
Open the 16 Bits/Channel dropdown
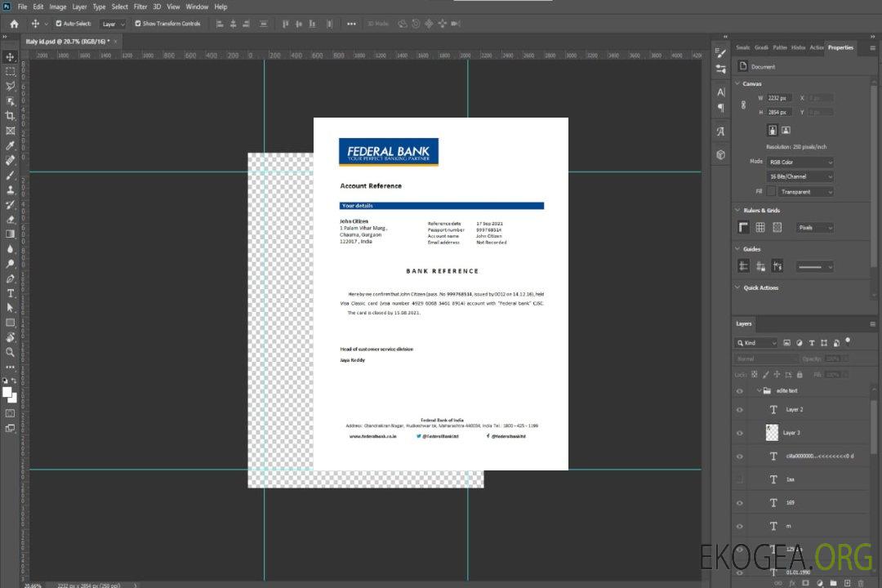tap(800, 176)
